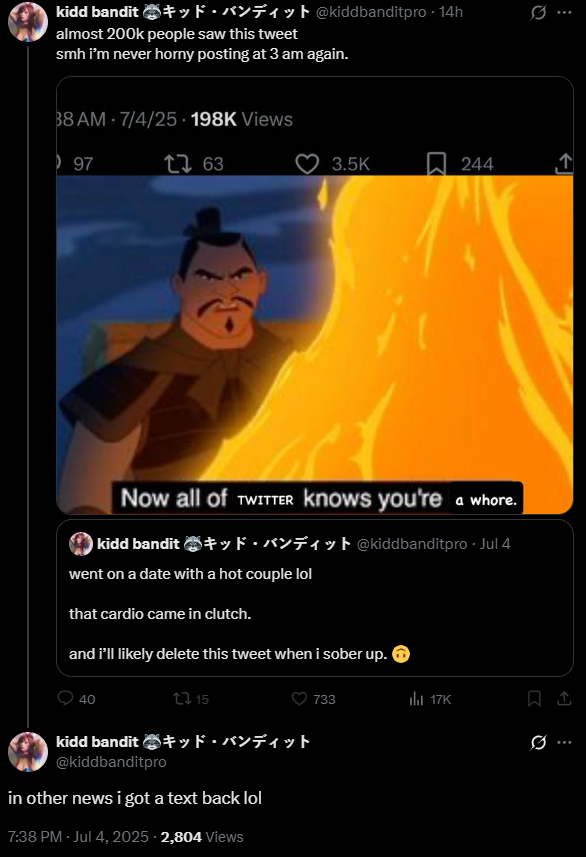Open Grok icon on the bottom tweet

[538, 742]
